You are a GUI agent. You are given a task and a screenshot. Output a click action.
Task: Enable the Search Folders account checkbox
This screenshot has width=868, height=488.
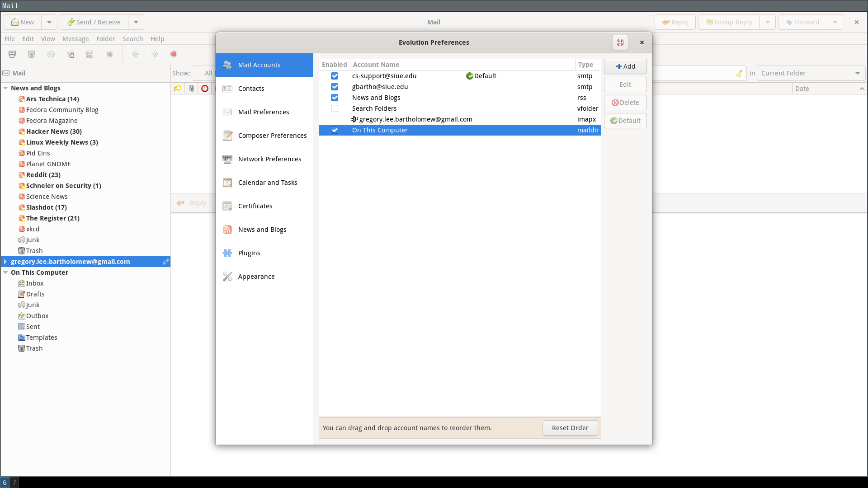335,108
